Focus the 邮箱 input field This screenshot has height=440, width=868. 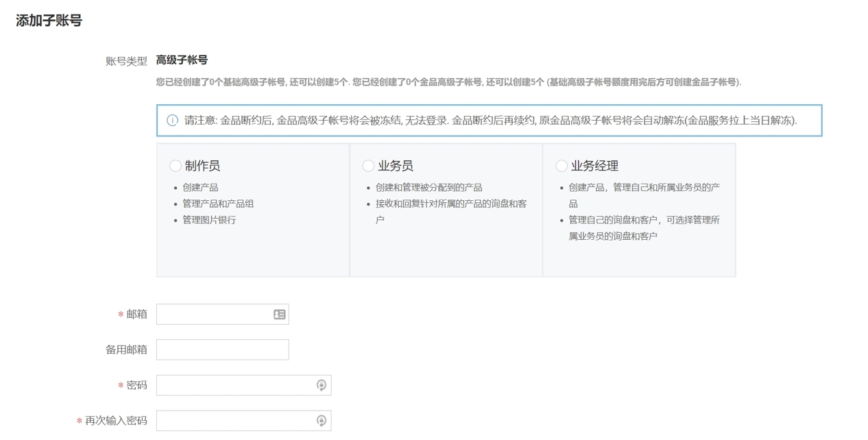pos(213,314)
